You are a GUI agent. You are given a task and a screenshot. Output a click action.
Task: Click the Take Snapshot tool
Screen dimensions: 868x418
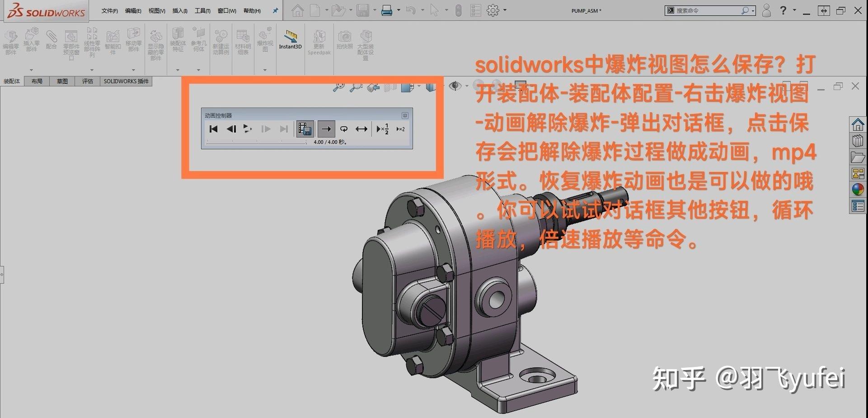point(344,41)
